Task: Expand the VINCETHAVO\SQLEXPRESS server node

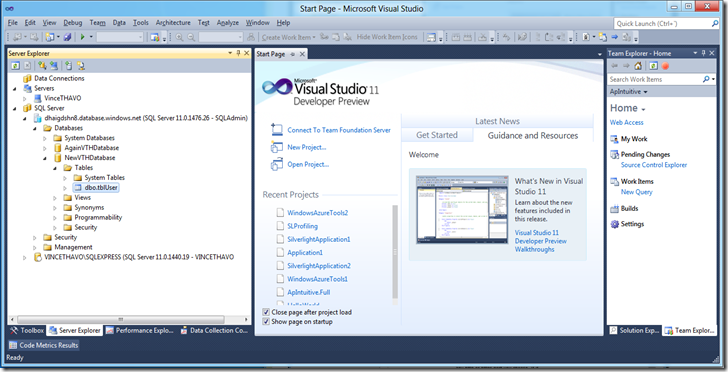Action: [x=25, y=257]
